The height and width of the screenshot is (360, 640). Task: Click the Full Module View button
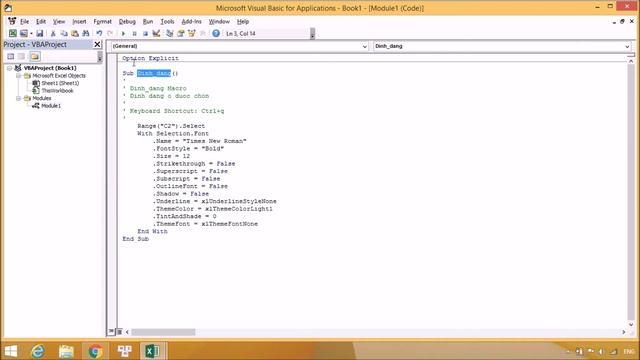tap(120, 332)
